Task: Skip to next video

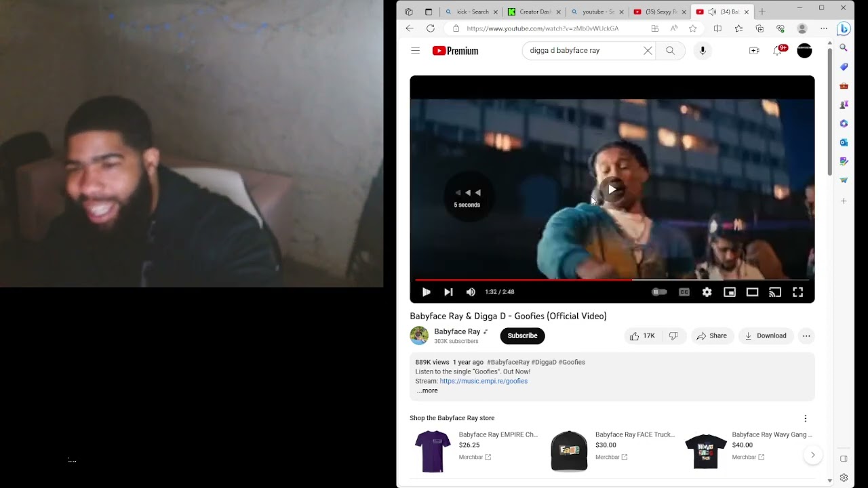Action: point(448,292)
